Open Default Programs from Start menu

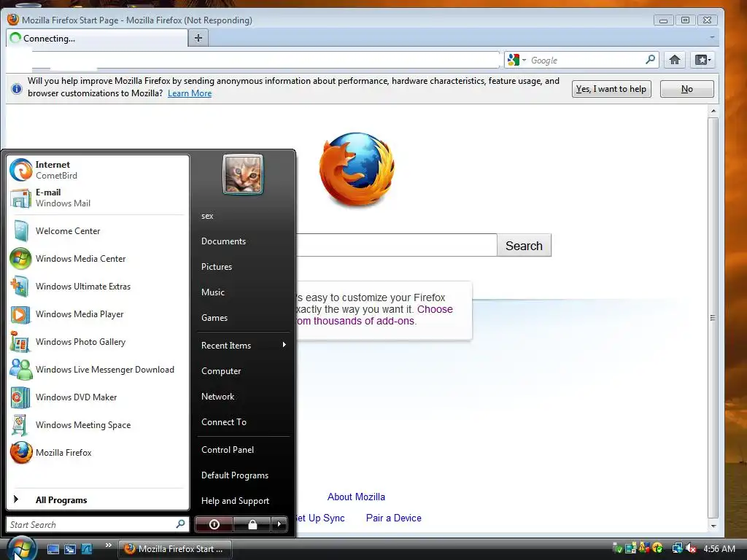(243, 475)
